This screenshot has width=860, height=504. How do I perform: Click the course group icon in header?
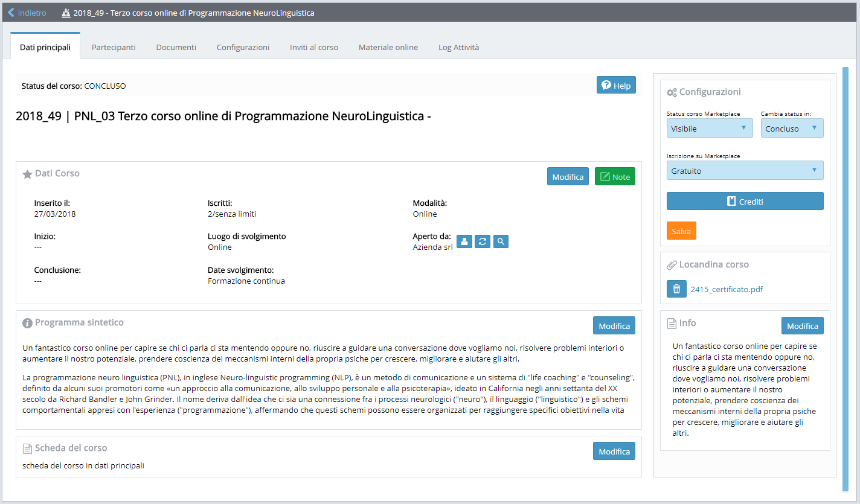66,13
